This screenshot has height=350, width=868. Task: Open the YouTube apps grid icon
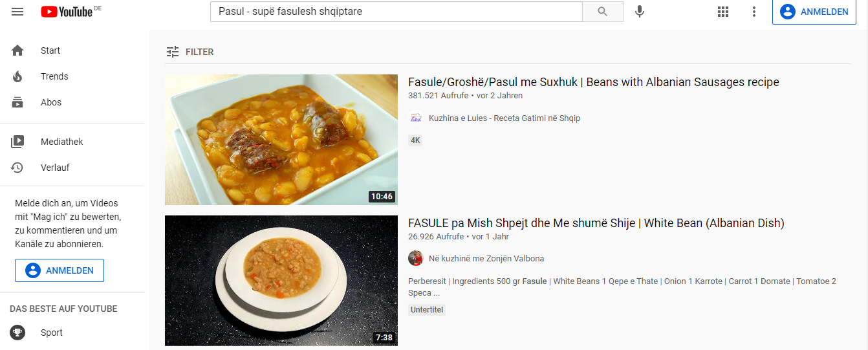click(x=723, y=12)
